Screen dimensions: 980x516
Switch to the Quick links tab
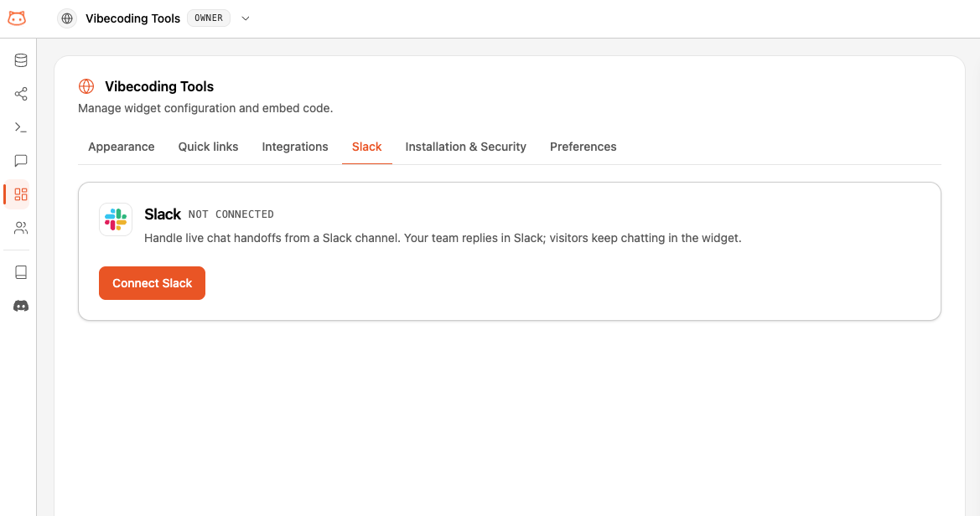point(208,147)
